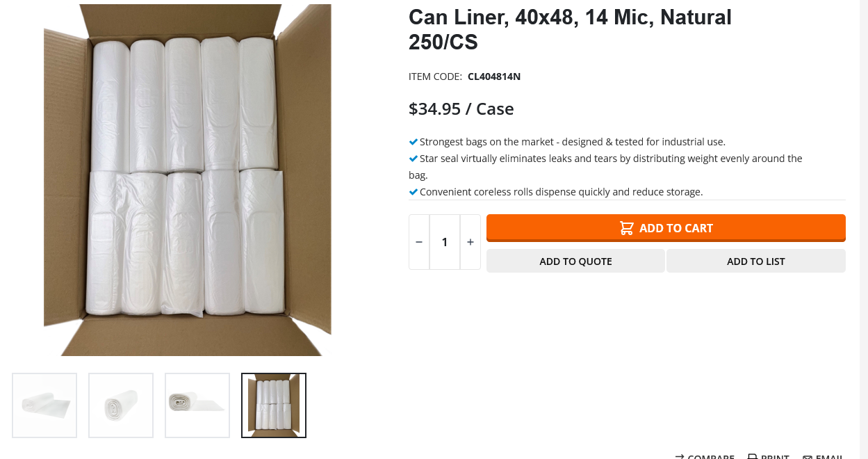Viewport: 868px width, 459px height.
Task: Select the third unrolled liner thumbnail
Action: (x=197, y=405)
